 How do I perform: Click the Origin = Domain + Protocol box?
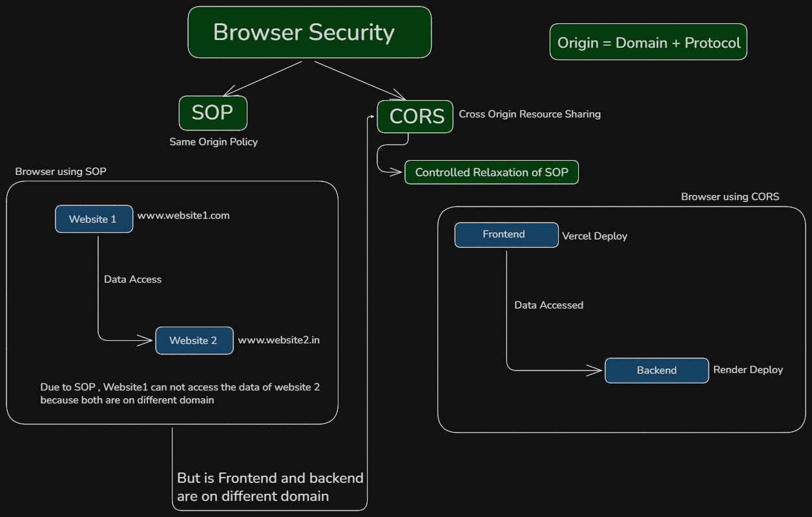(x=649, y=43)
